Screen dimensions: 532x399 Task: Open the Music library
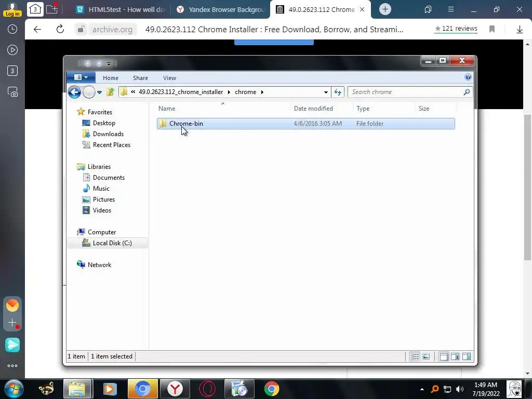tap(101, 188)
